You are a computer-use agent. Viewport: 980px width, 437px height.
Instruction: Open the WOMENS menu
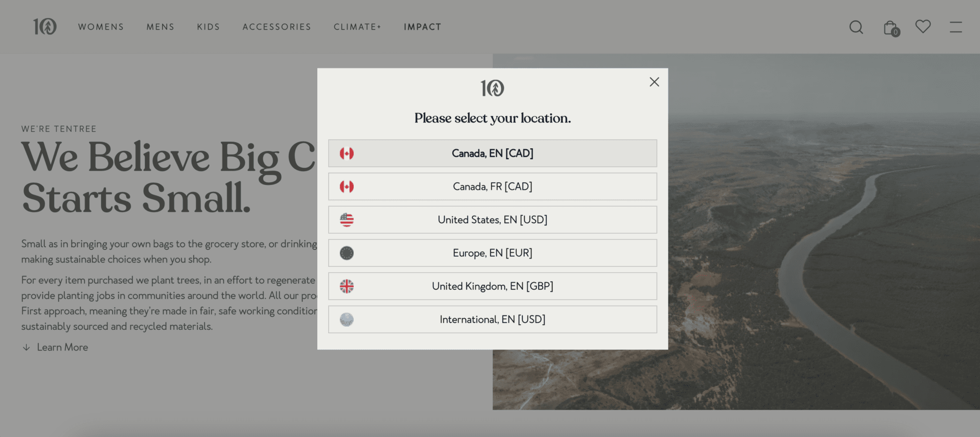pyautogui.click(x=100, y=27)
